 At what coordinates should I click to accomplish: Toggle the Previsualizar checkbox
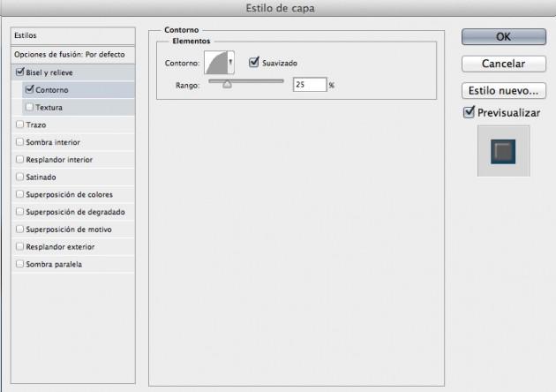tap(469, 112)
